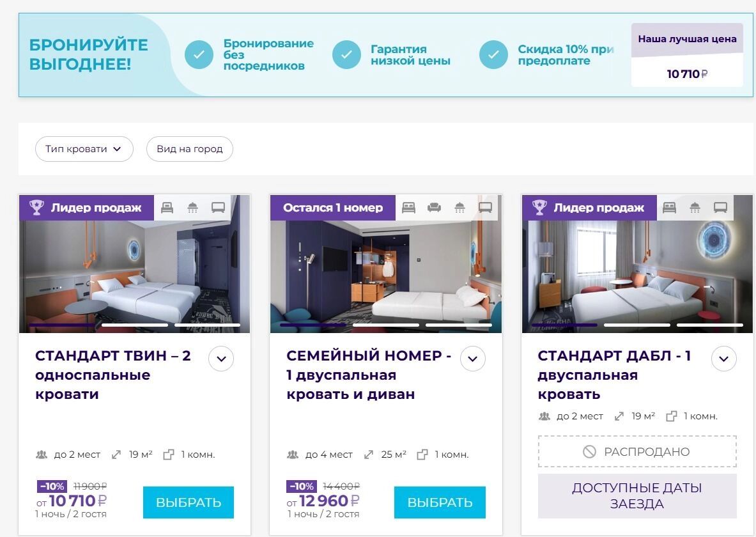
Task: Select the Семейный номер with Выбрать
Action: click(x=440, y=502)
